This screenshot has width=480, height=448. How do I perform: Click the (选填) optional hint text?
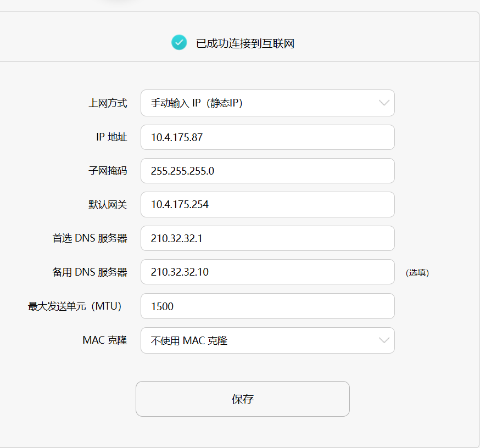click(x=417, y=273)
